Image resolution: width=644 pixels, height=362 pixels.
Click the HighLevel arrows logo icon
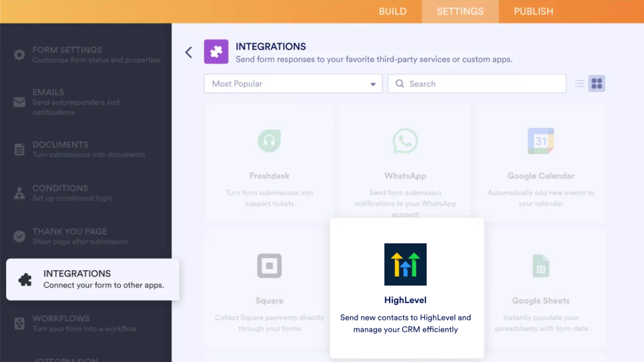pos(405,264)
